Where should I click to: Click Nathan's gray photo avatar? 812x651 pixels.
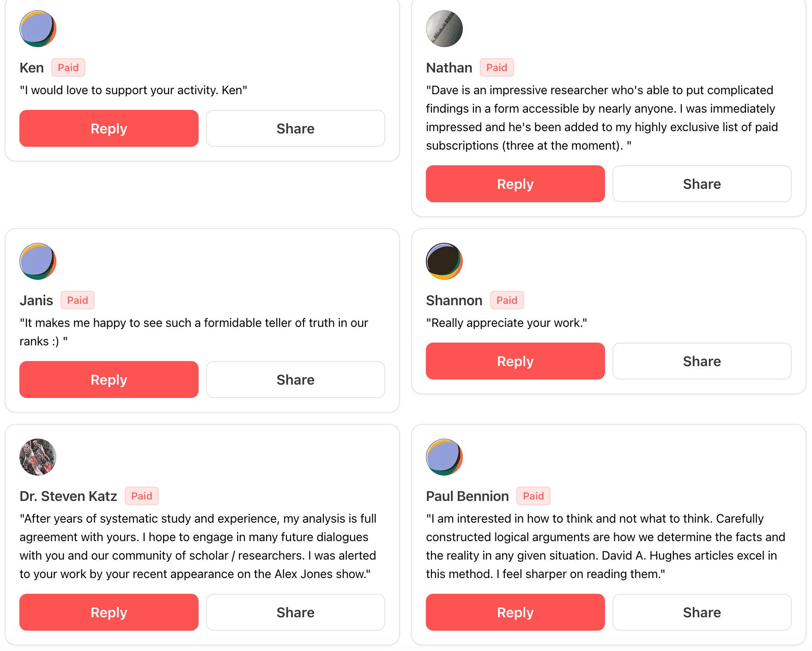tap(444, 29)
